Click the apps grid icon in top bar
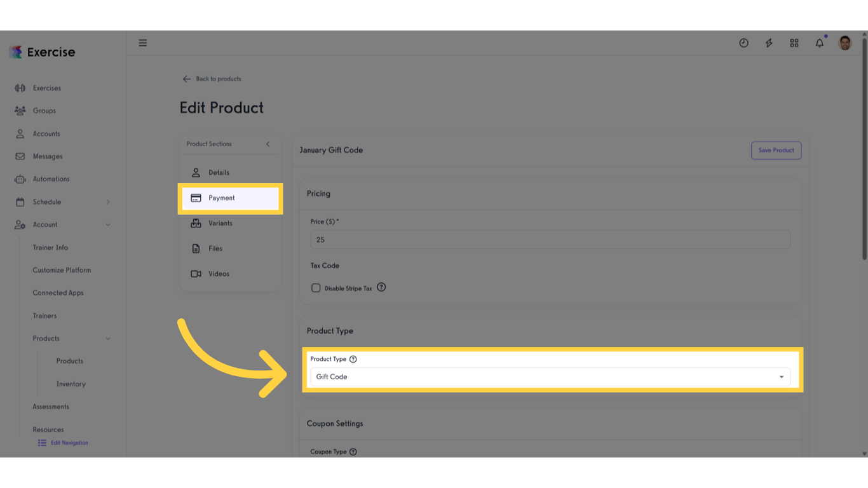Image resolution: width=868 pixels, height=488 pixels. click(x=794, y=43)
